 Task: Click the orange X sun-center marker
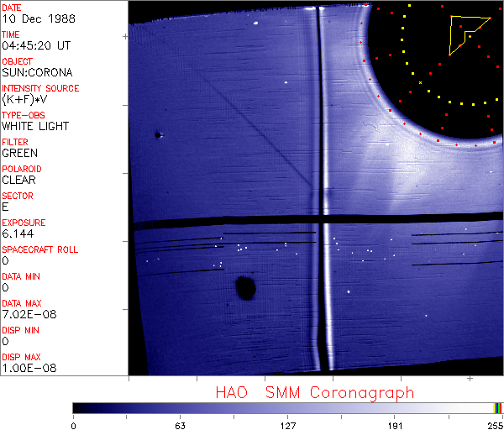pos(420,82)
